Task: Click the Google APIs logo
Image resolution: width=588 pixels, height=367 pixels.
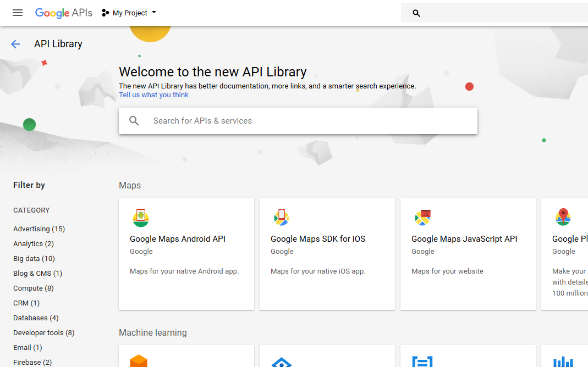Action: [63, 13]
